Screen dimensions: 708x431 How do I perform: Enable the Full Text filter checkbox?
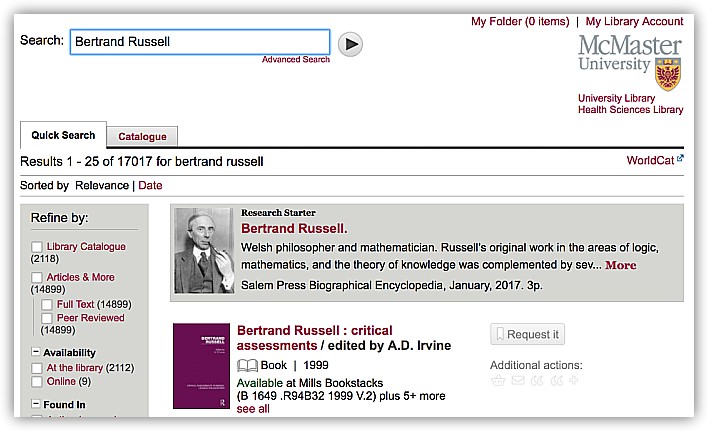coord(47,305)
